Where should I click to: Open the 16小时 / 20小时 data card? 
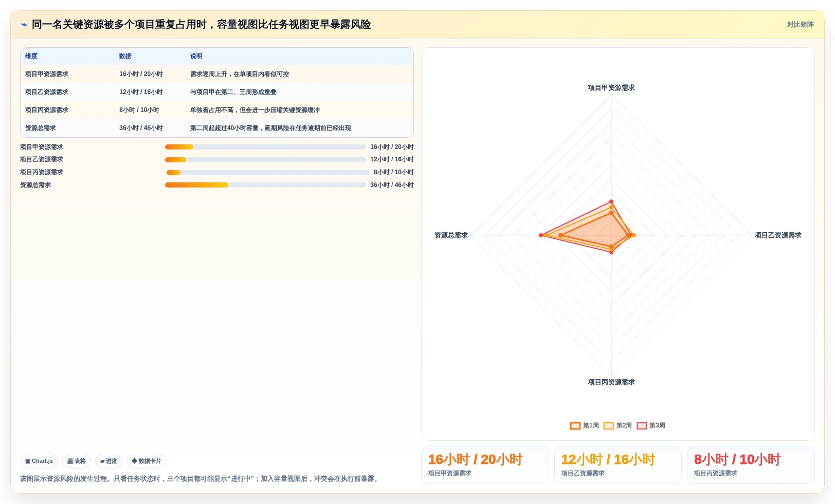[x=485, y=465]
